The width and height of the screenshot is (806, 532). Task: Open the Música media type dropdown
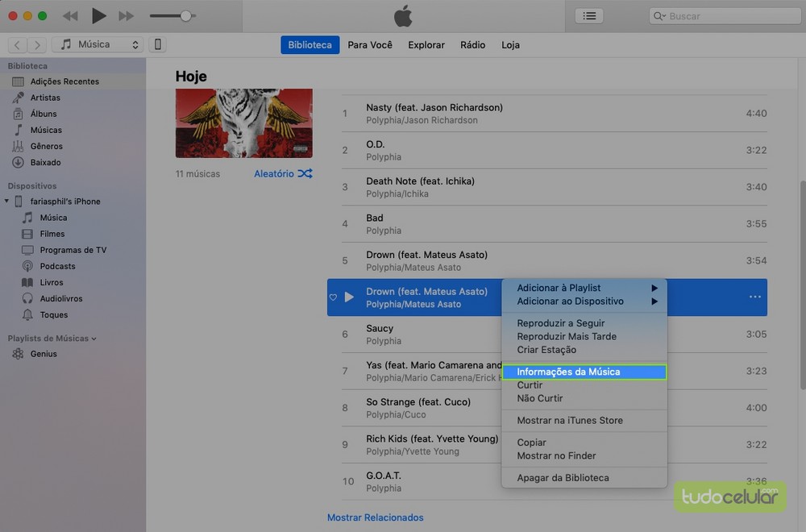point(98,45)
